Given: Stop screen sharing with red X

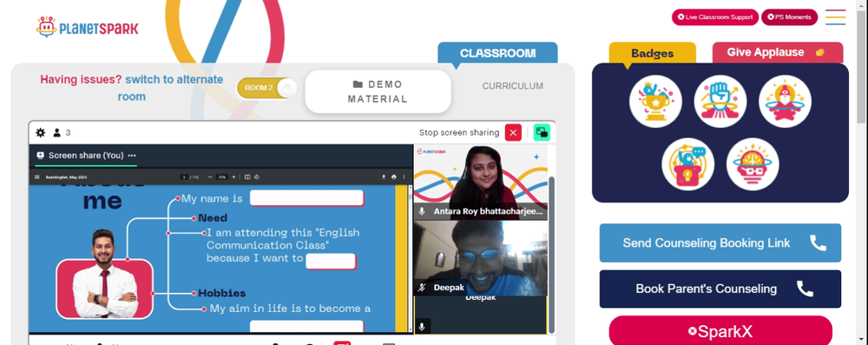Looking at the screenshot, I should coord(513,133).
